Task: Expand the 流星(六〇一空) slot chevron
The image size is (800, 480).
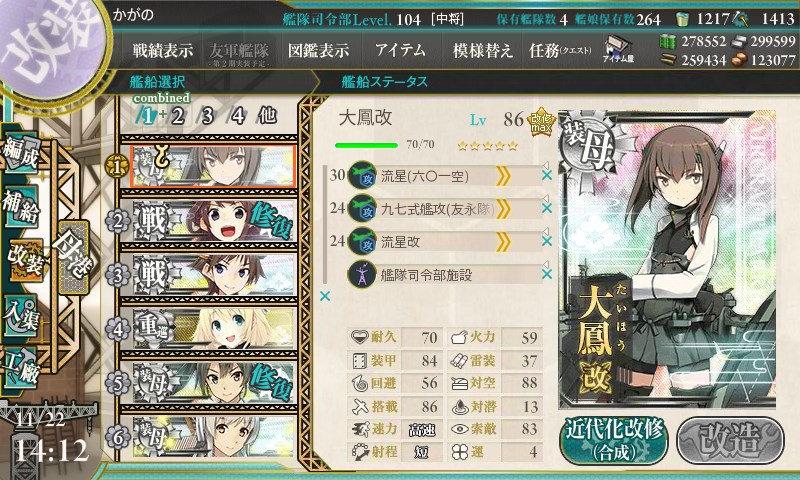Action: pos(503,176)
